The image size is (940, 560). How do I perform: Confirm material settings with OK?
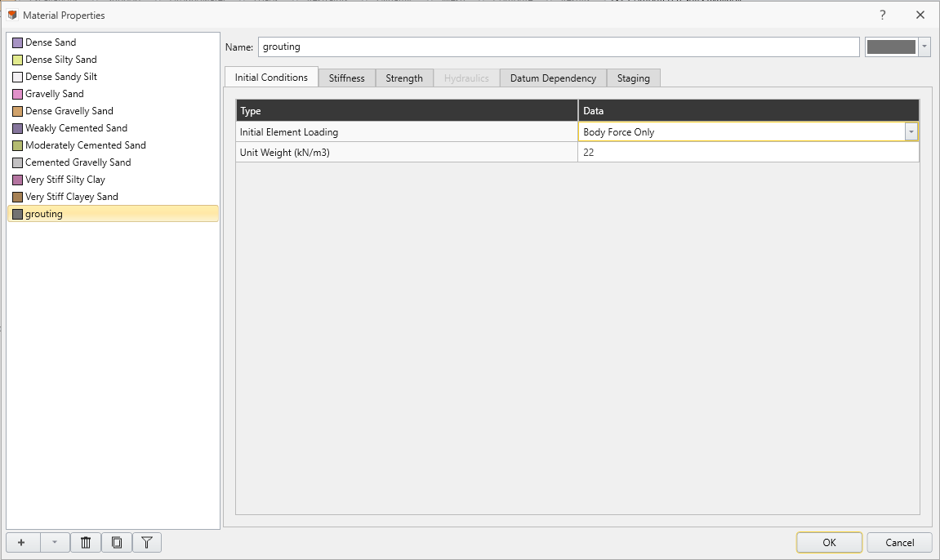tap(828, 542)
